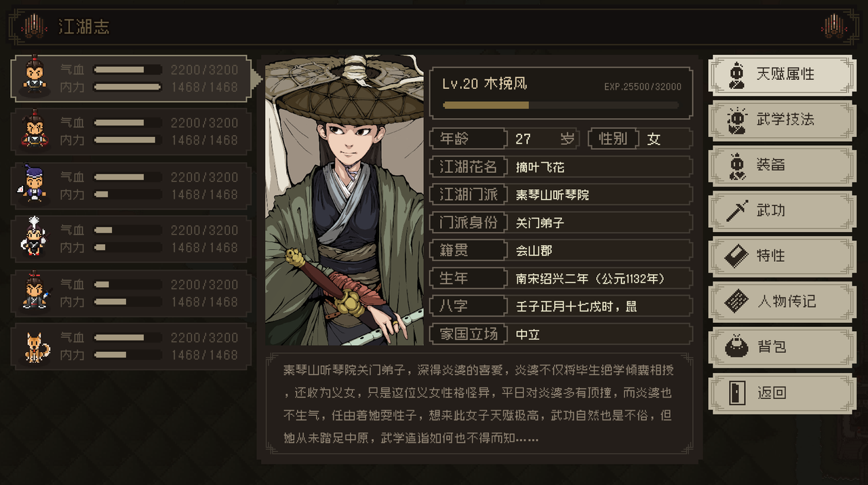Screen dimensions: 868x485
Task: Select the white-plume party member sprite
Action: (34, 237)
